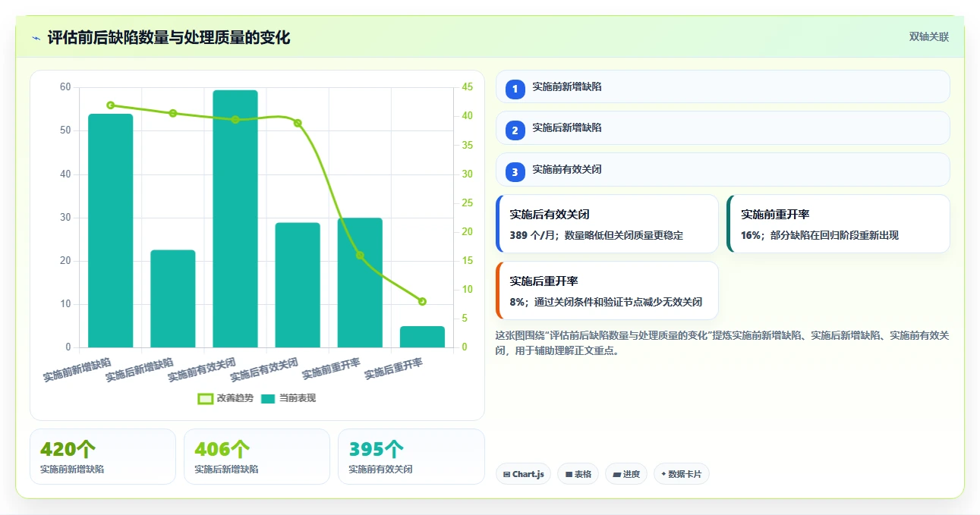The image size is (980, 515).
Task: Click the right axis value 45
Action: click(x=468, y=87)
